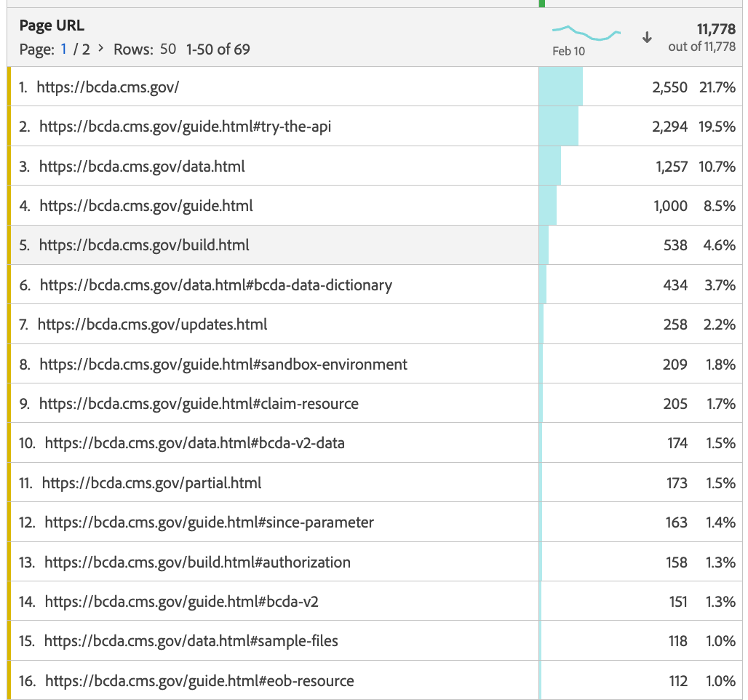Change the Rows 50 per-page setting

(x=167, y=49)
